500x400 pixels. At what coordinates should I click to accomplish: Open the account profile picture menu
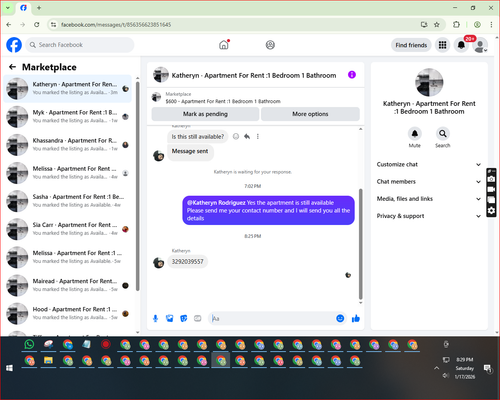pyautogui.click(x=480, y=45)
